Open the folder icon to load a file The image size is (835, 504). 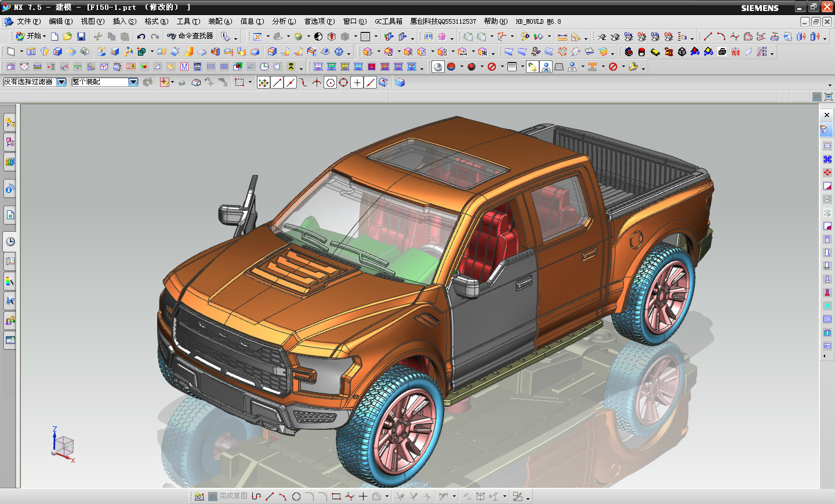[68, 36]
